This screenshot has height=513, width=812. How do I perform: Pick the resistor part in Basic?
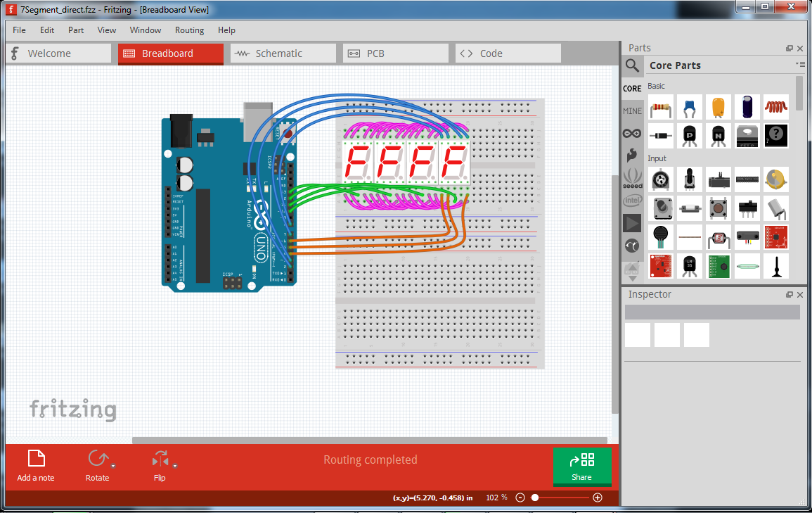661,107
